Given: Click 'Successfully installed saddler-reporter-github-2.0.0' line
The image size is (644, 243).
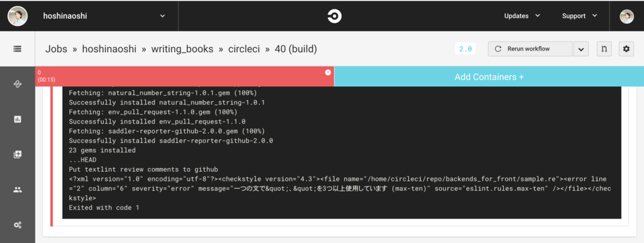Looking at the screenshot, I should point(171,140).
